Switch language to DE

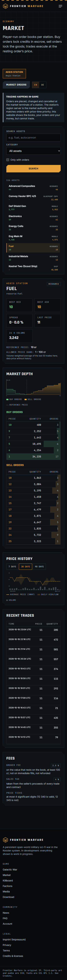pyautogui.click(x=42, y=85)
